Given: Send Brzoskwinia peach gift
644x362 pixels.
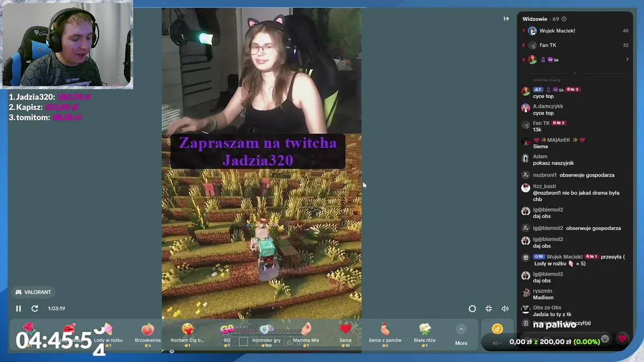Looking at the screenshot, I should pyautogui.click(x=147, y=335).
